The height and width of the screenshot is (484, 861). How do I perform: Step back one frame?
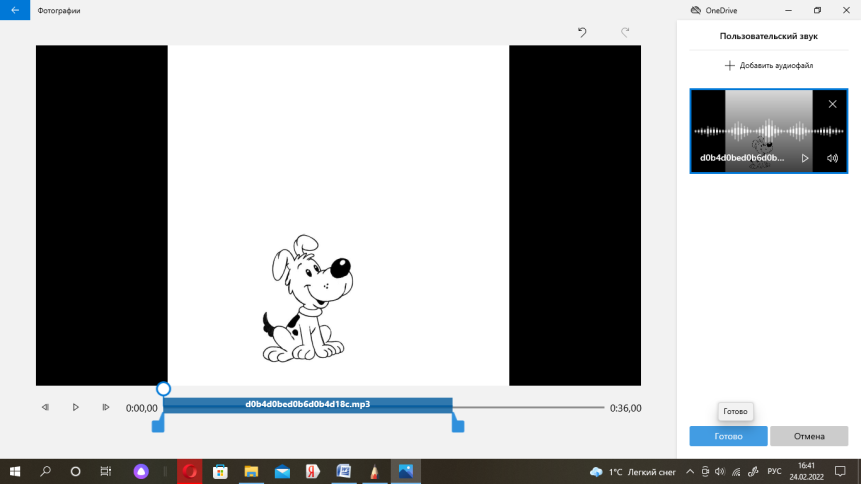45,408
